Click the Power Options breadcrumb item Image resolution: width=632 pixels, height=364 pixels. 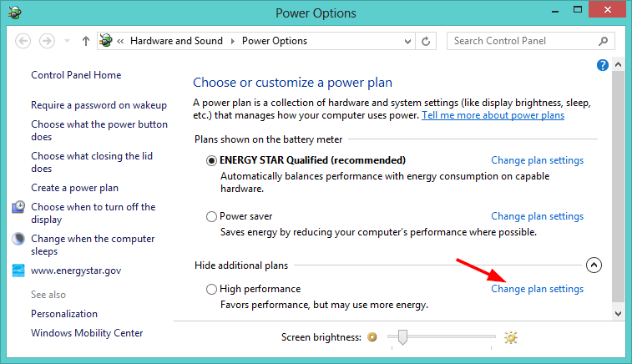275,41
